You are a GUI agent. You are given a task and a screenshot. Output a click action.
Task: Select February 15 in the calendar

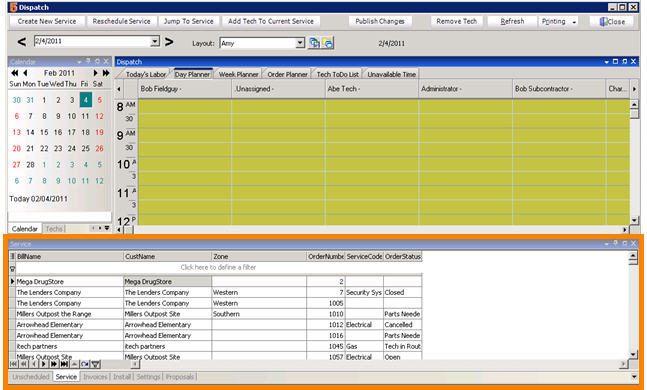click(x=44, y=132)
